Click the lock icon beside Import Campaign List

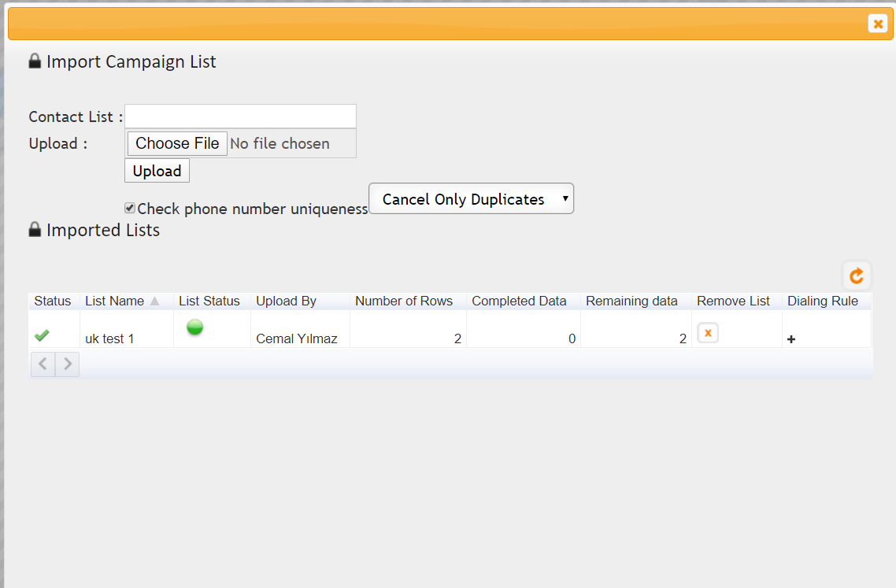point(35,61)
